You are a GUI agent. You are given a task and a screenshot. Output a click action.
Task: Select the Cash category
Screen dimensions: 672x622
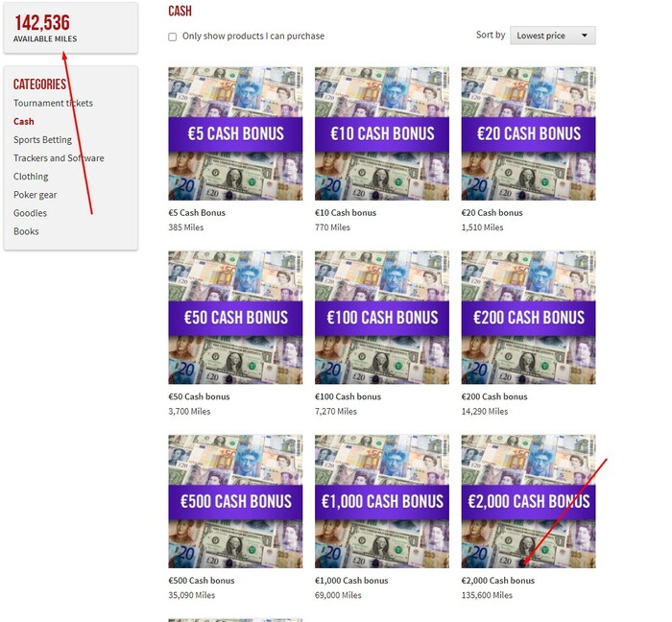(24, 122)
